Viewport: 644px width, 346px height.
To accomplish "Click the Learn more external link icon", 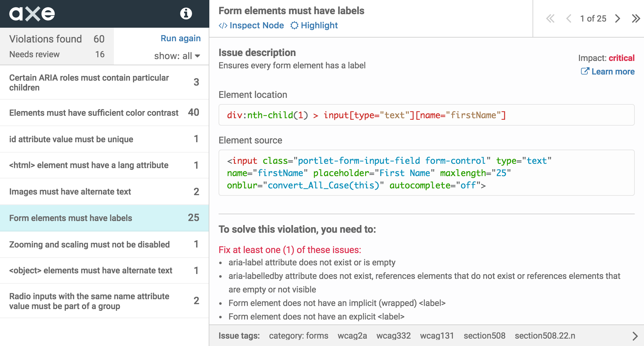I will coord(585,71).
